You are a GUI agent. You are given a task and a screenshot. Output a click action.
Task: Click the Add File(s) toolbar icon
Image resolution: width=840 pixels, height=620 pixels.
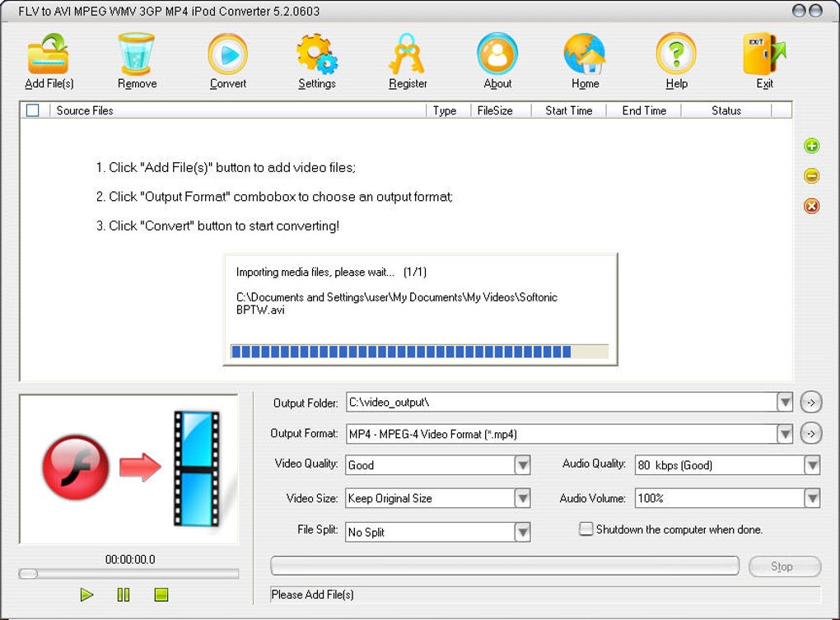49,54
